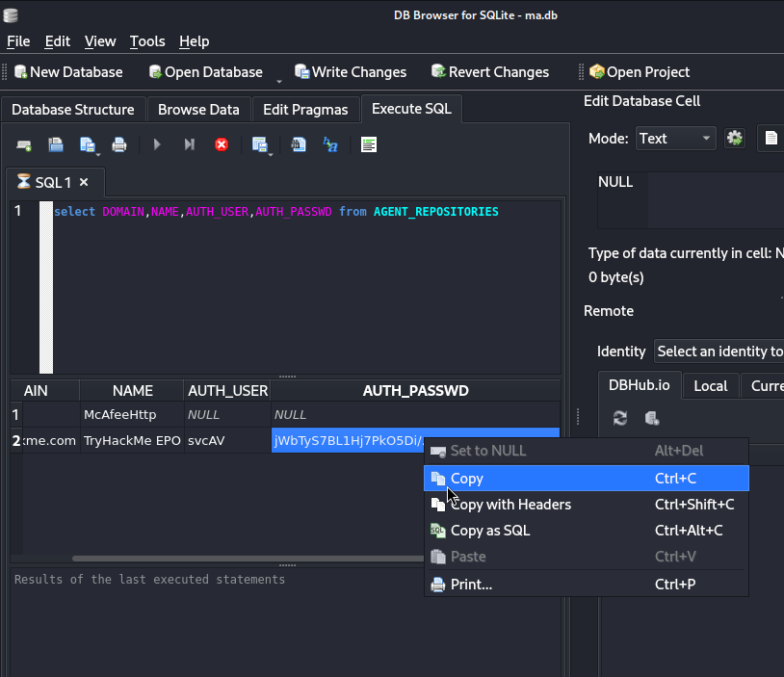Screen dimensions: 784x677
Task: Select the svcAV cell
Action: [227, 440]
